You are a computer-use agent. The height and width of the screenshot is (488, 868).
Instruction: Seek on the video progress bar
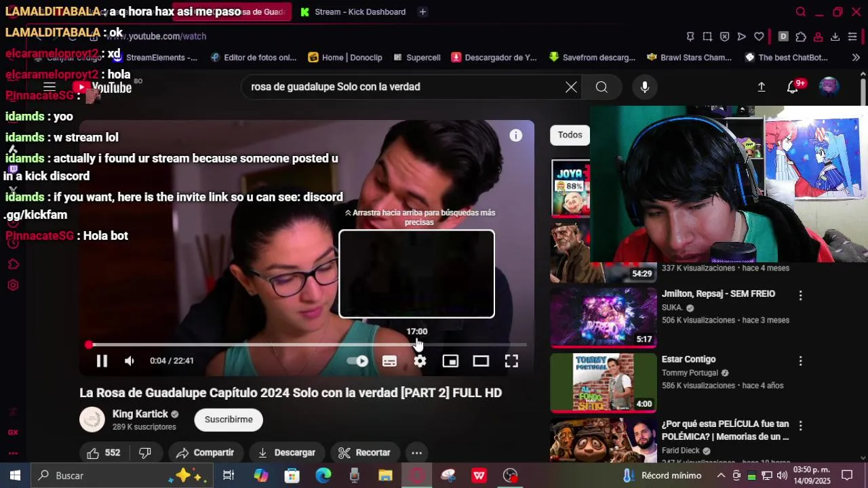(x=307, y=345)
